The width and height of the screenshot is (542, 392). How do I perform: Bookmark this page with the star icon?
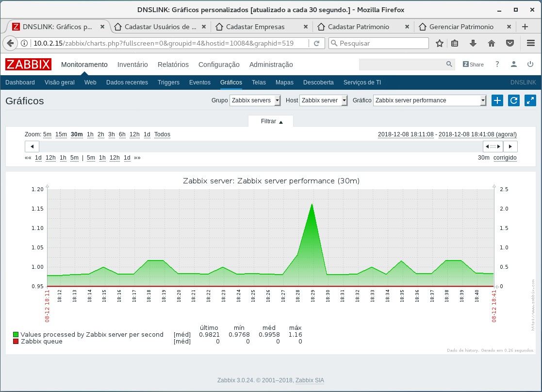[439, 43]
